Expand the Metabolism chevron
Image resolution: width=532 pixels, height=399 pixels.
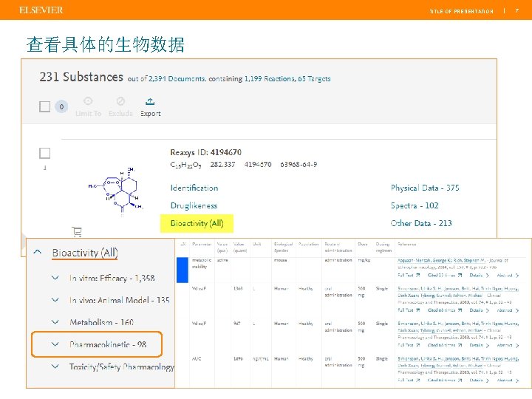55,321
